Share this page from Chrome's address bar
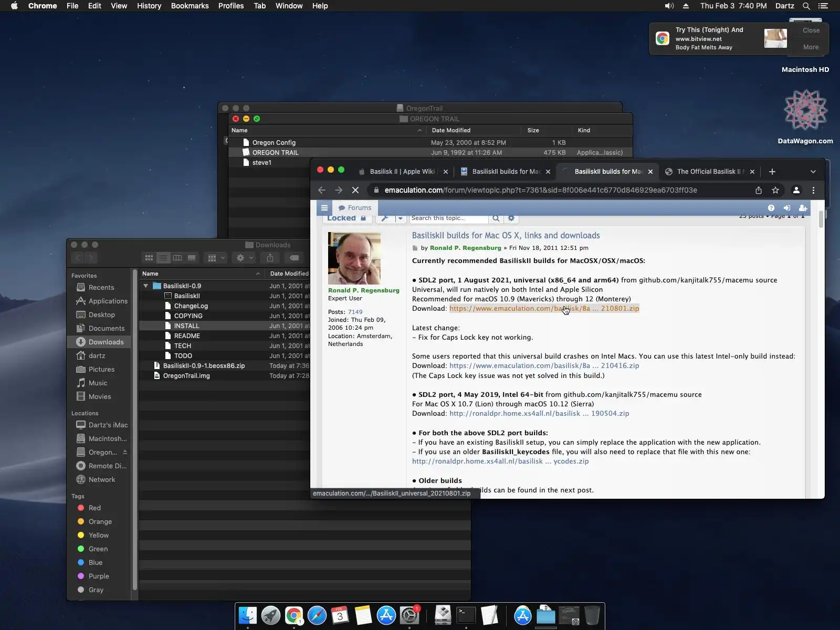840x630 pixels. 759,190
